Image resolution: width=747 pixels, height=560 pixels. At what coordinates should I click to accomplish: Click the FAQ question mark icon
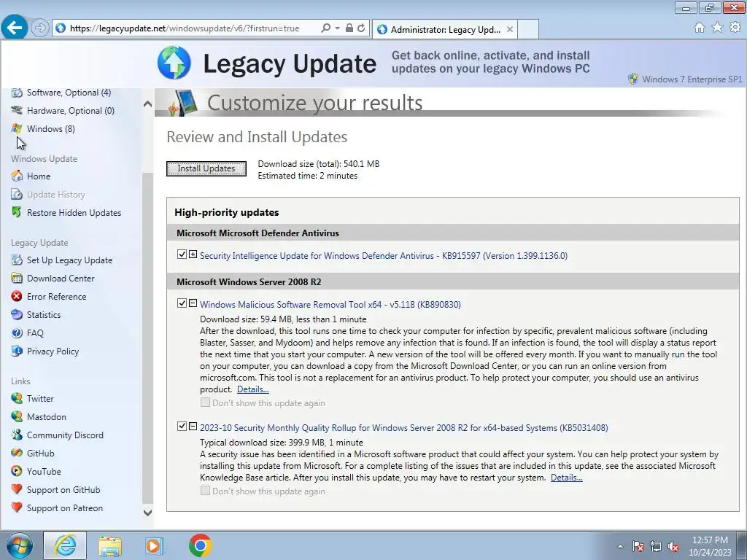17,332
